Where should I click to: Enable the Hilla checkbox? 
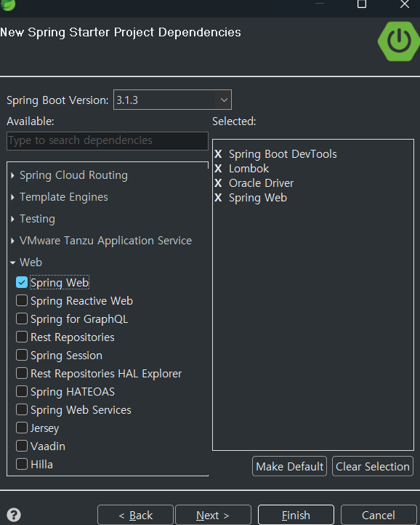click(22, 464)
